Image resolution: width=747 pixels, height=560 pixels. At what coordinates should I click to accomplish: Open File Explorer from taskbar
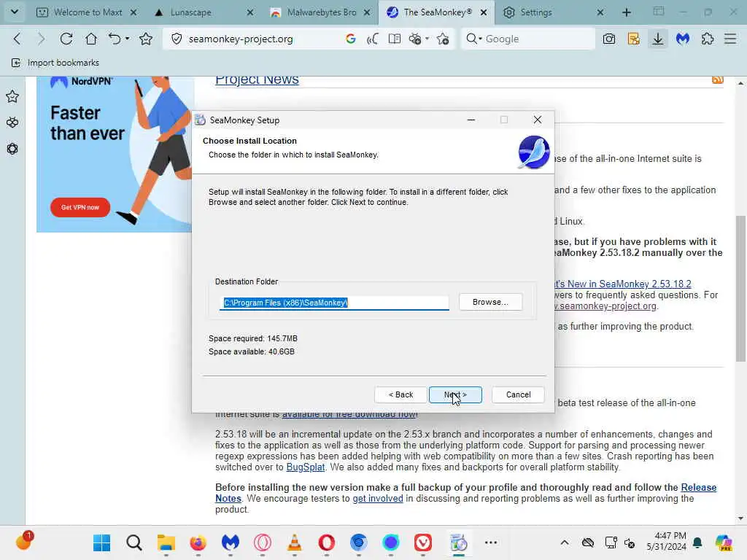(166, 542)
